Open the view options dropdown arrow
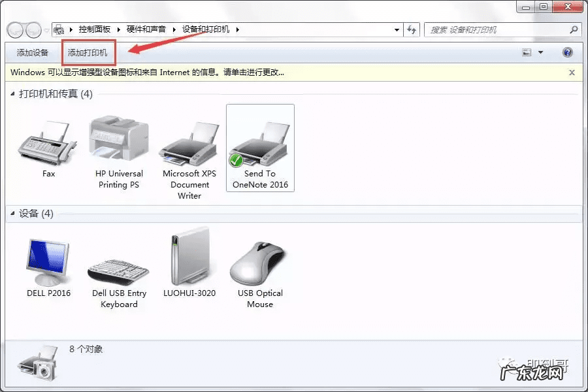The height and width of the screenshot is (392, 588). 541,52
